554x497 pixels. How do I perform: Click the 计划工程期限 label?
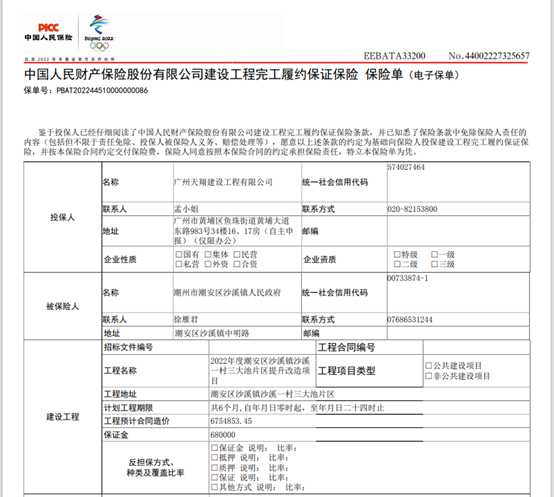[x=128, y=408]
